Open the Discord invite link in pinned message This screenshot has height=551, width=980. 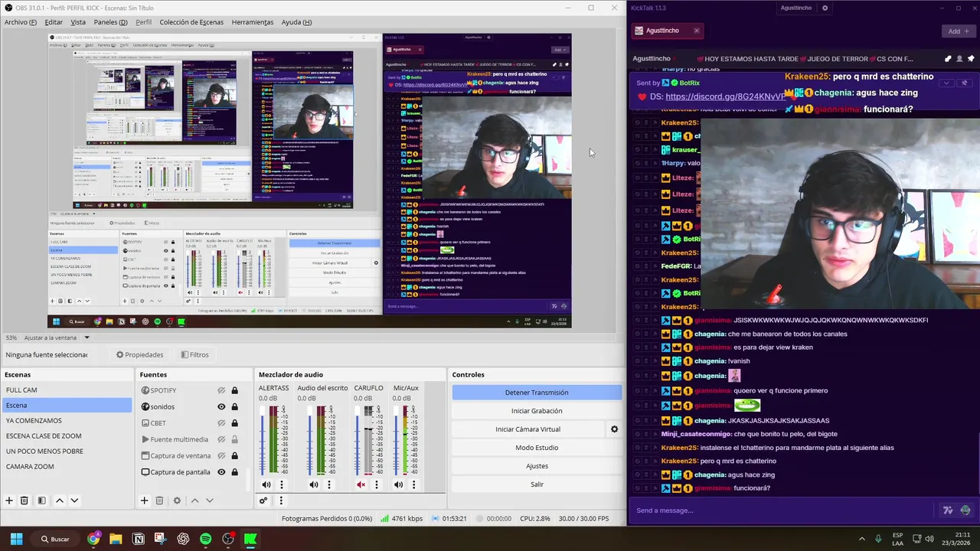point(726,96)
